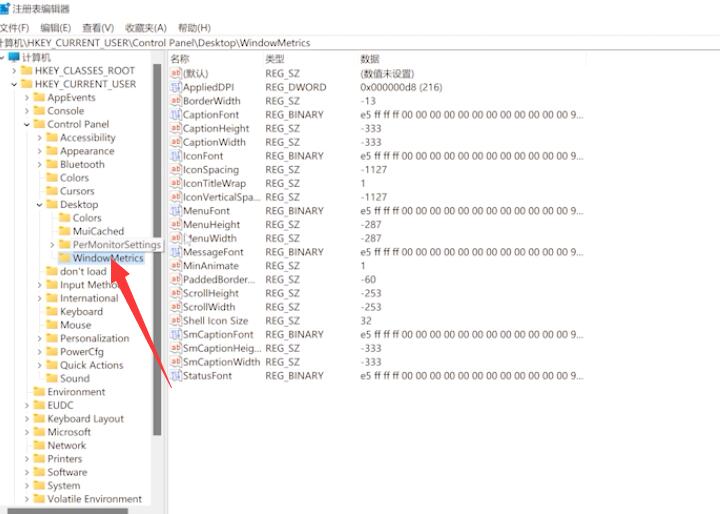Click the AppliedDPI DWORD value icon
Screen dimensions: 720x514
pos(176,88)
